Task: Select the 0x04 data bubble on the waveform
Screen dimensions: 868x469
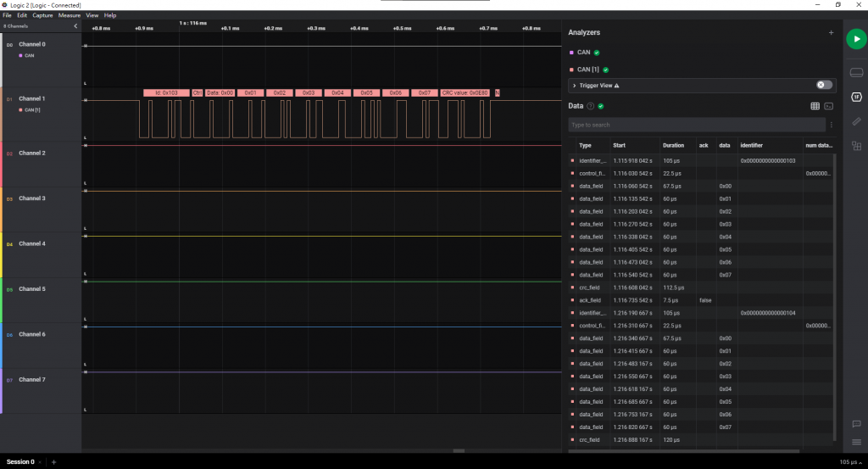Action: coord(337,93)
